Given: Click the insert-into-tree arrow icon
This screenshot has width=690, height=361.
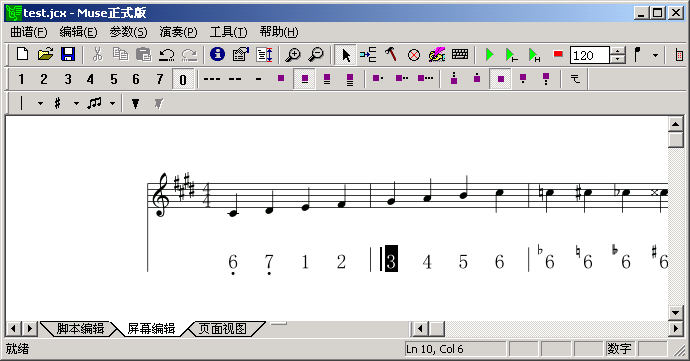Looking at the screenshot, I should pyautogui.click(x=368, y=55).
